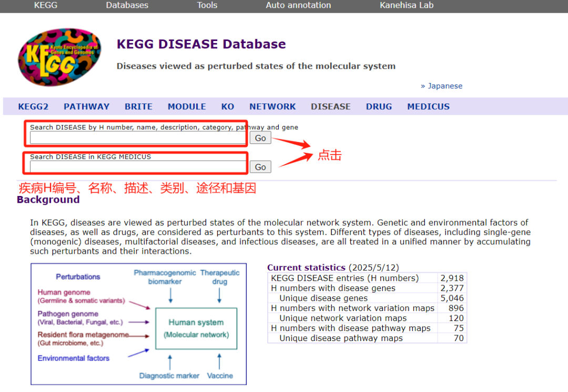Click Therapeutic drug label in diagram
This screenshot has width=568, height=392.
click(x=219, y=277)
